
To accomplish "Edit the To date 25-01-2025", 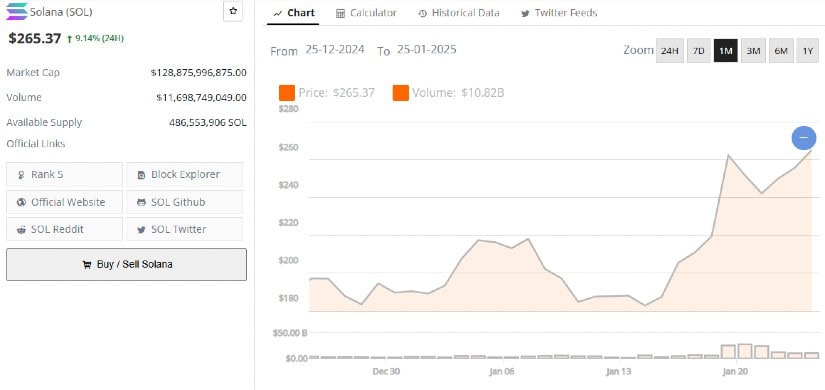I will (x=427, y=50).
